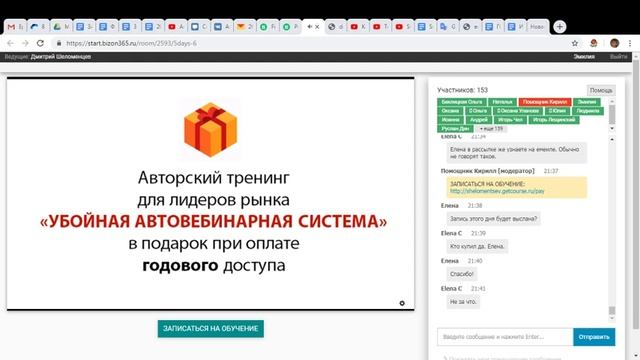Select participant tag 'Юлия'
The image size is (640, 360).
(x=557, y=111)
